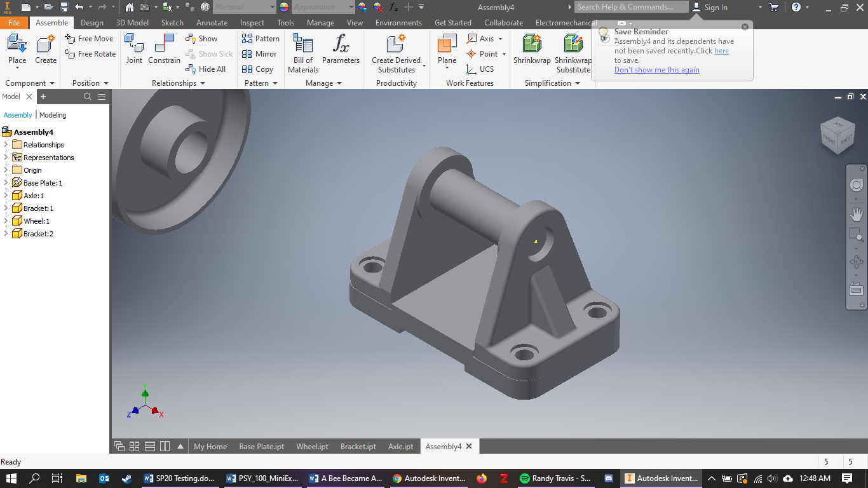Open the Parameters fx tool
This screenshot has height=488, width=868.
click(341, 50)
